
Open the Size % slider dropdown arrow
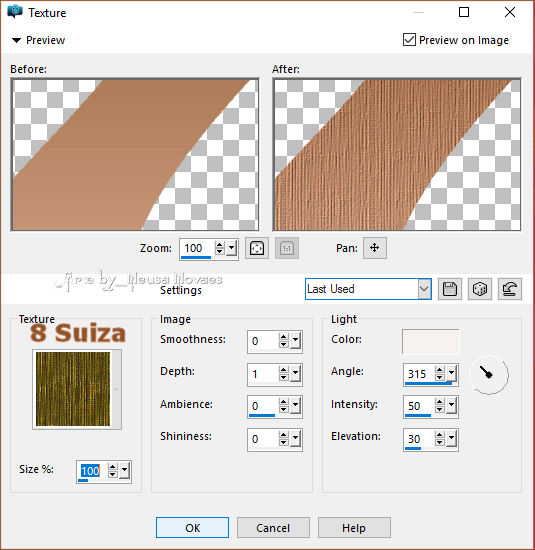[125, 470]
